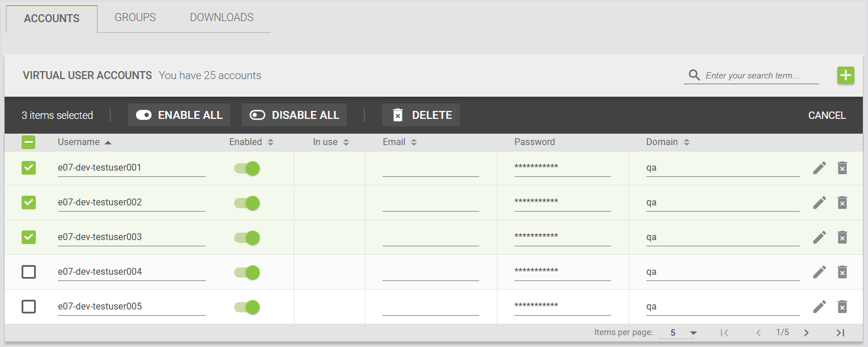This screenshot has width=868, height=347.
Task: Jump to the last page icon
Action: [840, 333]
